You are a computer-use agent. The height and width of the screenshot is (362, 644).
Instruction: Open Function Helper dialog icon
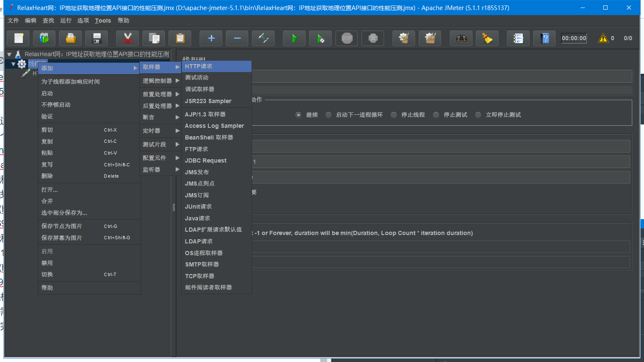click(518, 38)
